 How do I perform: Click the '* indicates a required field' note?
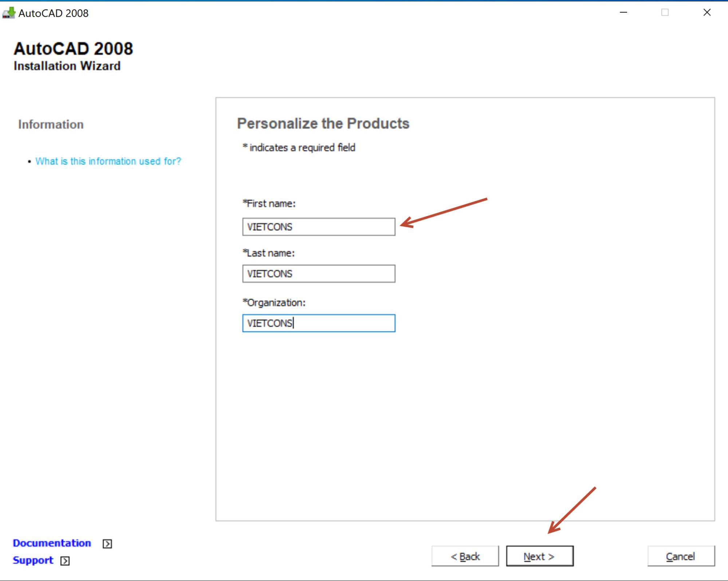[x=299, y=148]
